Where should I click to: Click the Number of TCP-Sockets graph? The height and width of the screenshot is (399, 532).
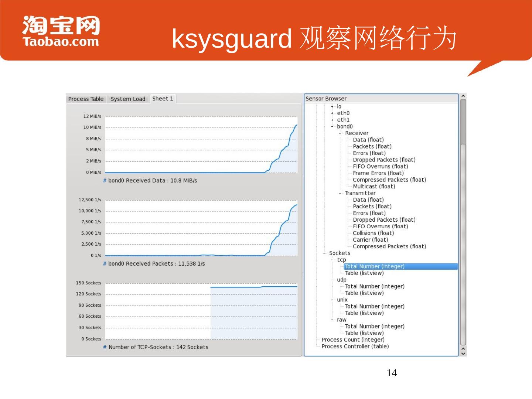pyautogui.click(x=201, y=311)
